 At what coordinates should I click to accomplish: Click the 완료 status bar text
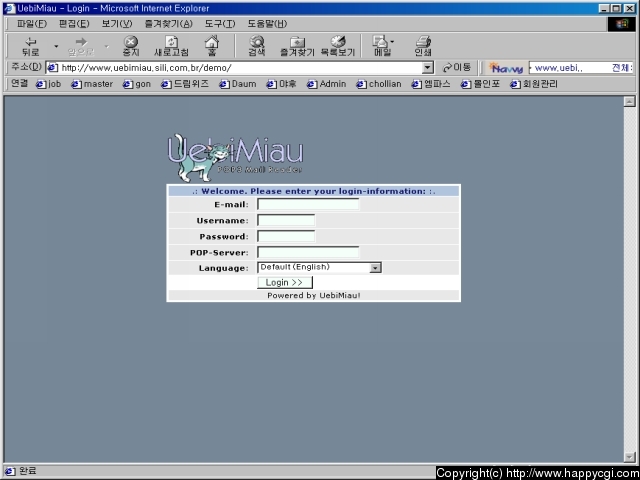tap(27, 471)
